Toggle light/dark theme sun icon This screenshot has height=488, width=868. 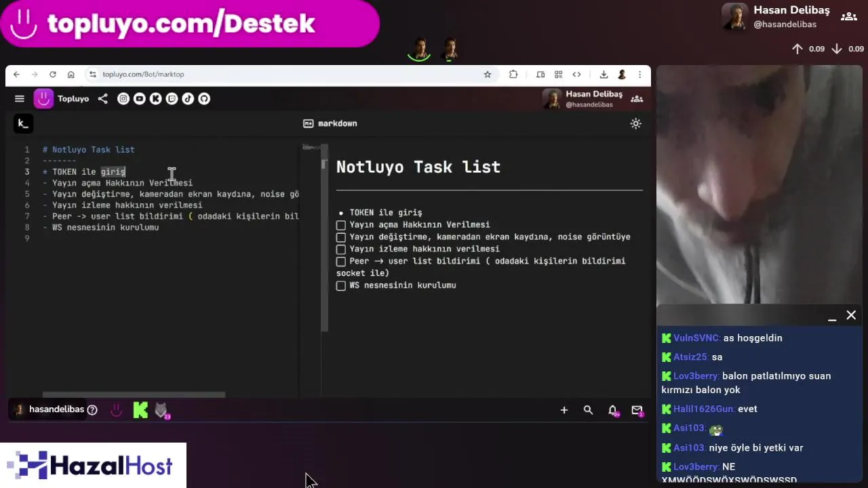pos(635,123)
